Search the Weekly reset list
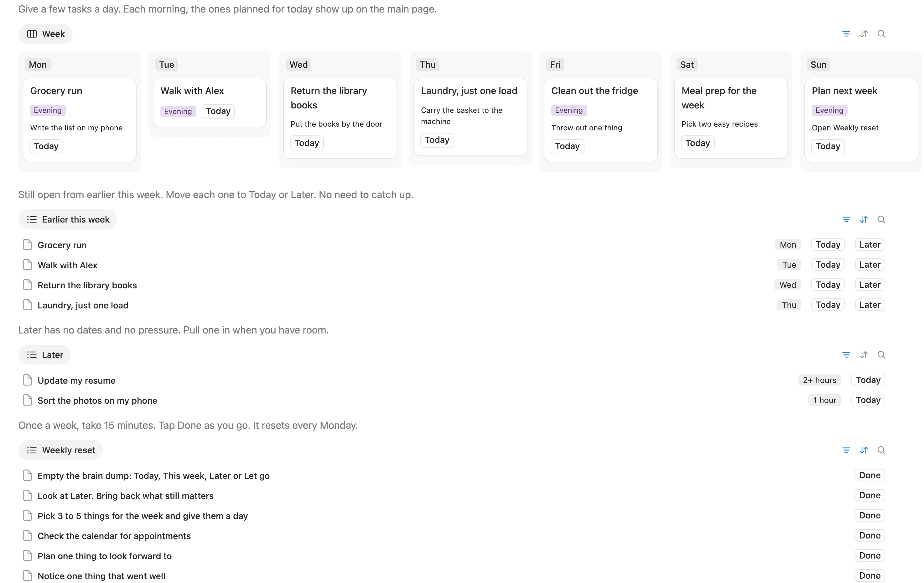This screenshot has height=583, width=924. pyautogui.click(x=881, y=450)
